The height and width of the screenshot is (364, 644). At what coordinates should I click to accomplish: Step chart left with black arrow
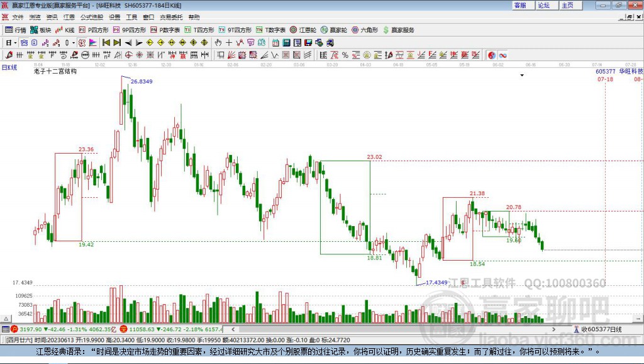click(128, 43)
